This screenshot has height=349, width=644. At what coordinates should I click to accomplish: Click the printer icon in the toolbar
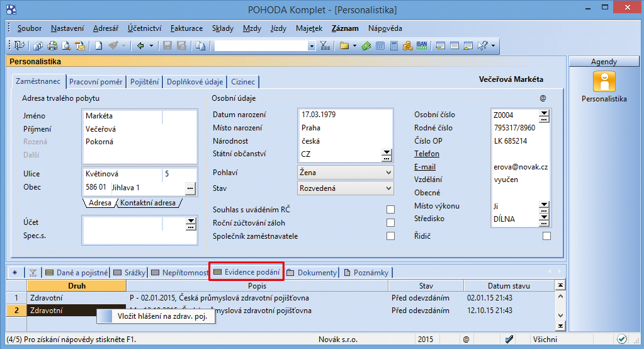click(52, 45)
